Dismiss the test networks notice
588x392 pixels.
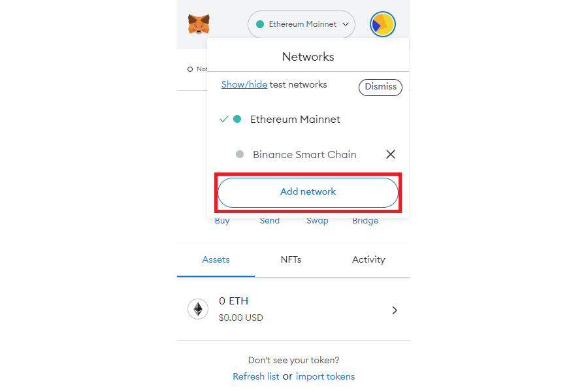(381, 87)
